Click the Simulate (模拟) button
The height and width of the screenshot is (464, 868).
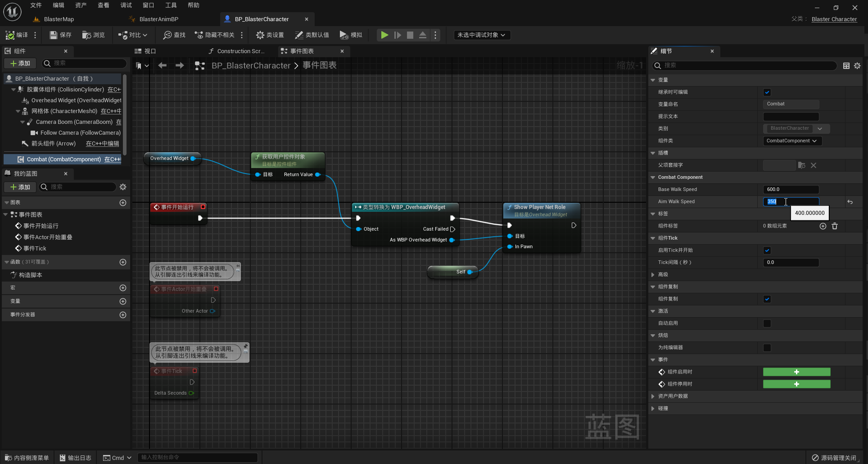pos(351,35)
